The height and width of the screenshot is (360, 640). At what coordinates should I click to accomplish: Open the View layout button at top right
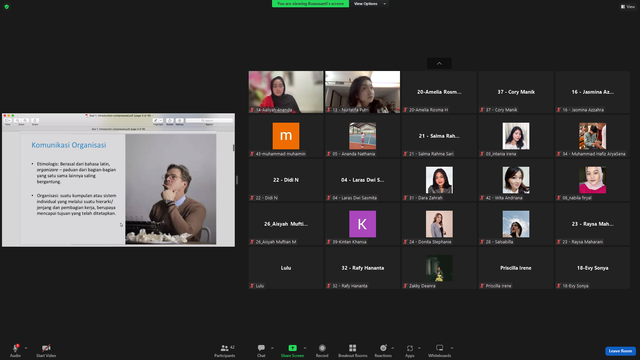point(628,7)
